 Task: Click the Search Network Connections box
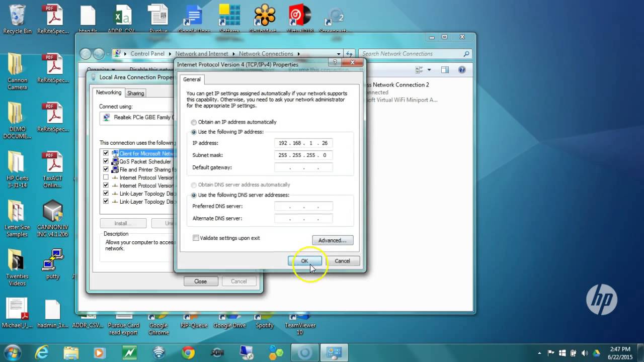click(x=415, y=54)
